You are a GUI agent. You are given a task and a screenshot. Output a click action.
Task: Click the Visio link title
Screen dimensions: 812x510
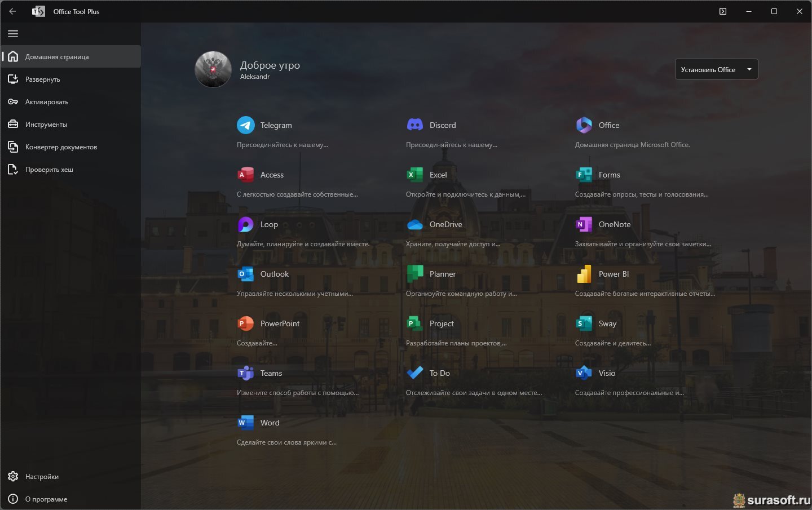pyautogui.click(x=607, y=373)
